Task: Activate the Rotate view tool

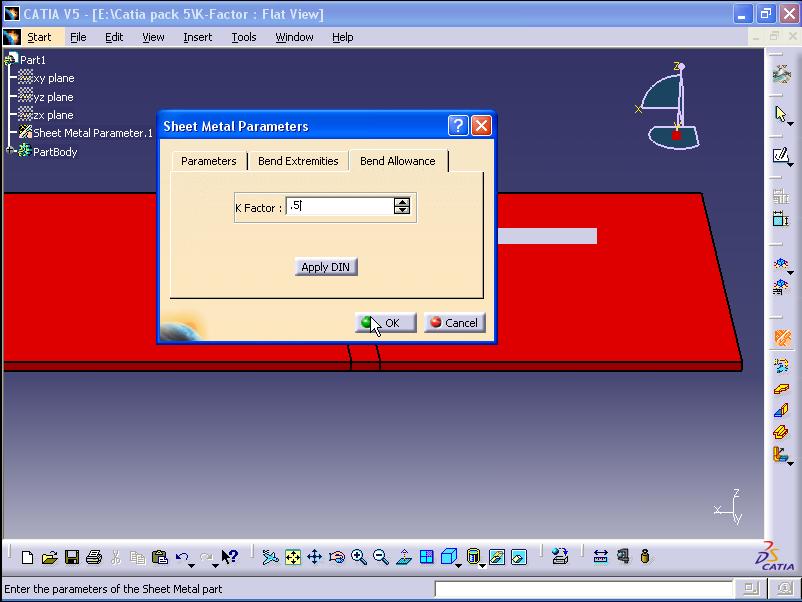Action: point(336,557)
